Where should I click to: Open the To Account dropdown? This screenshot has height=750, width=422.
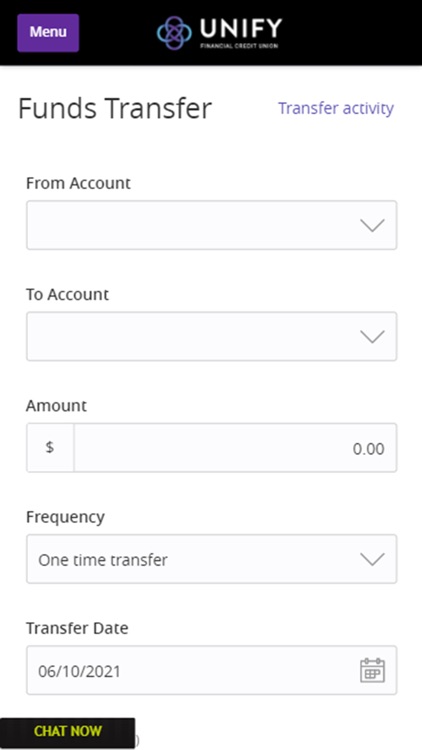click(211, 337)
